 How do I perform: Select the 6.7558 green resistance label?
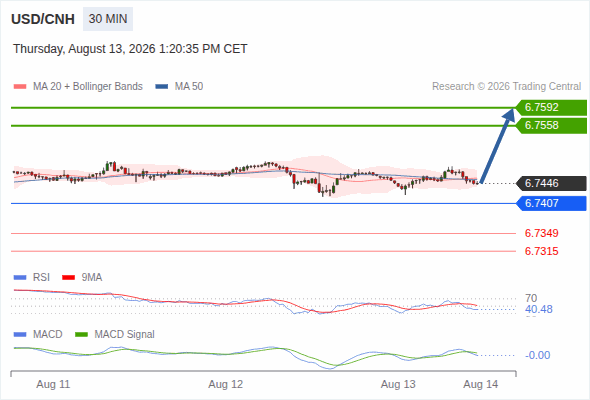(x=551, y=126)
